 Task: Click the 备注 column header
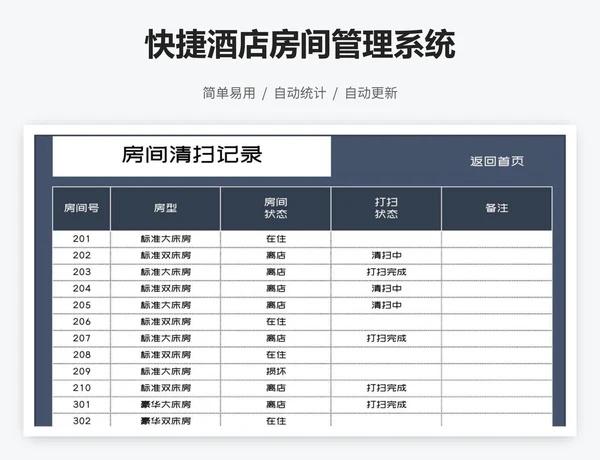tap(497, 209)
